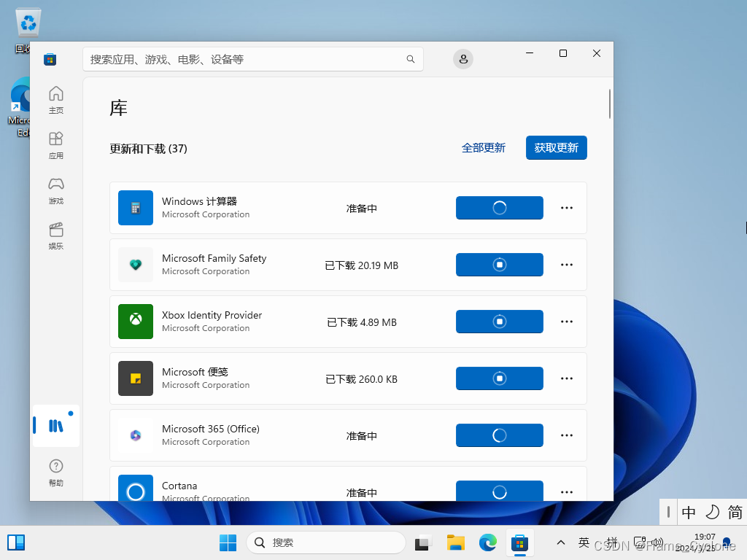The width and height of the screenshot is (747, 560).
Task: Click the Cortana pending update button
Action: (499, 491)
